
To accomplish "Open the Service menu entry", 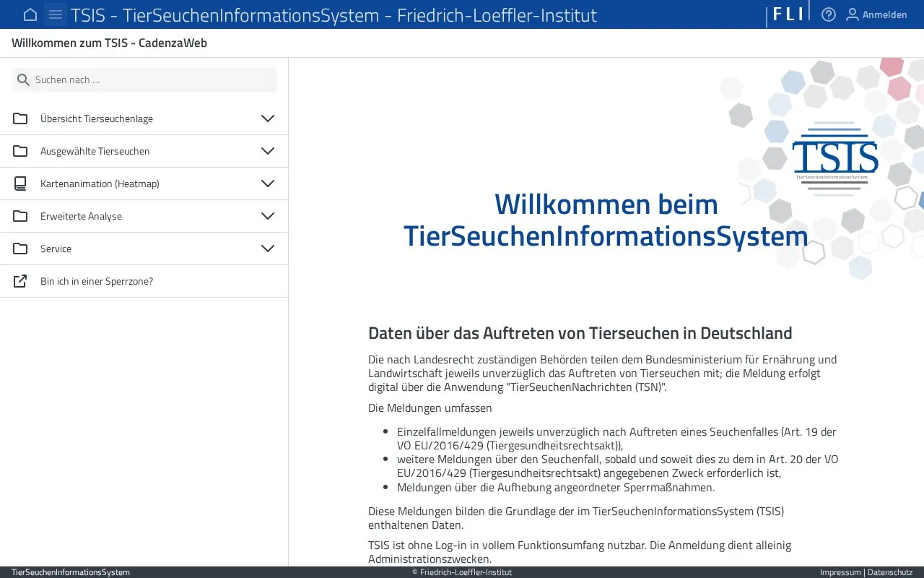I will (144, 249).
